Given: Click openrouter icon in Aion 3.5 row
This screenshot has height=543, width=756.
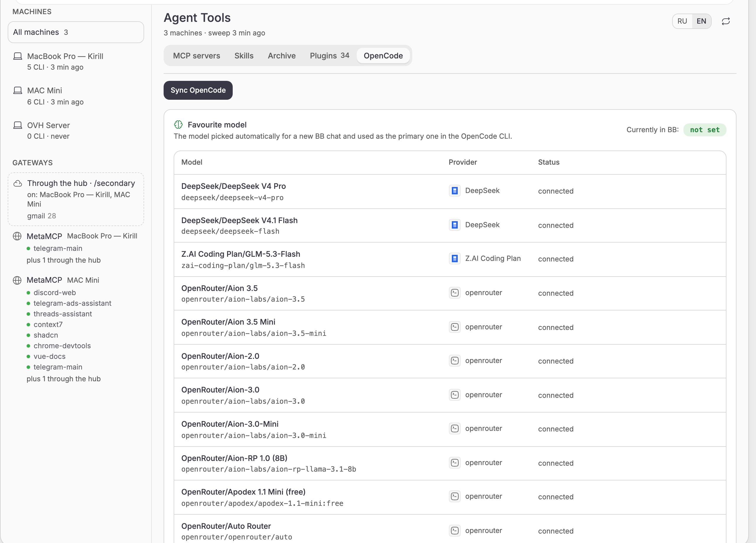Looking at the screenshot, I should click(455, 293).
